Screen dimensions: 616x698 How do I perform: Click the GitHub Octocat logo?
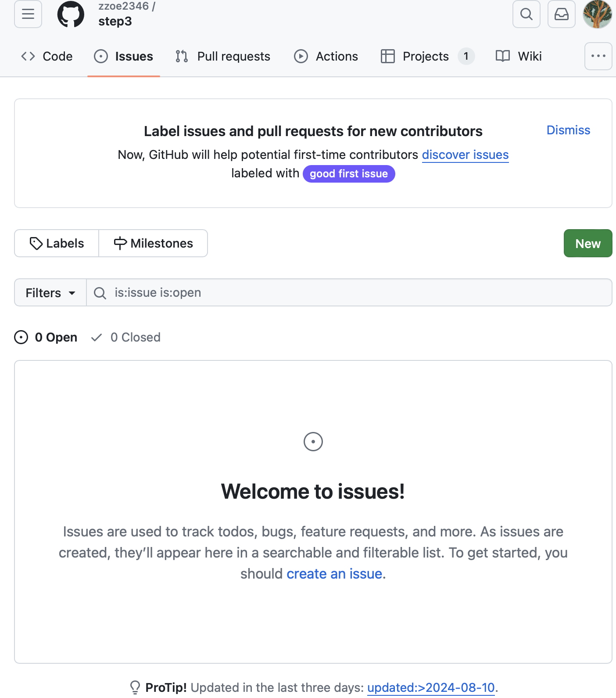[x=71, y=14]
